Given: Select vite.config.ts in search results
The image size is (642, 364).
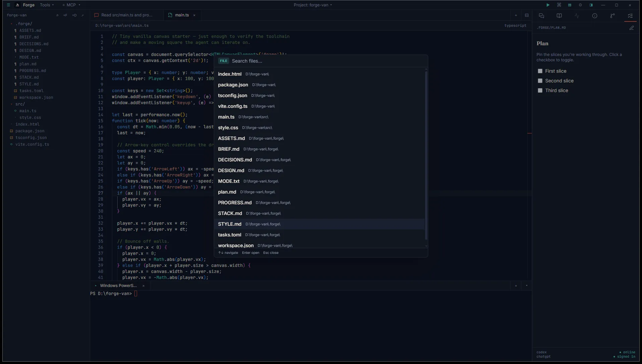Looking at the screenshot, I should (319, 106).
